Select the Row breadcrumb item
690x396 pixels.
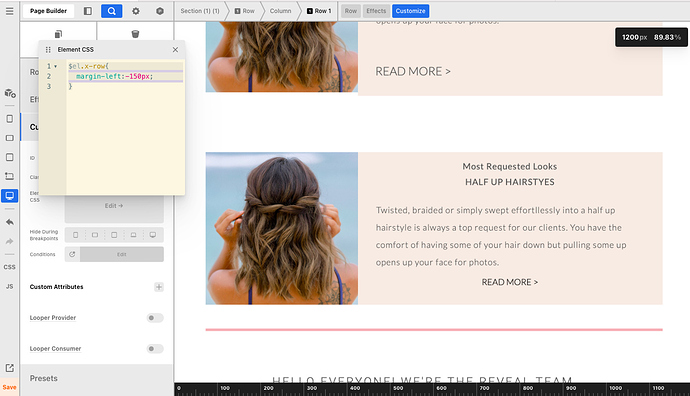(x=245, y=11)
